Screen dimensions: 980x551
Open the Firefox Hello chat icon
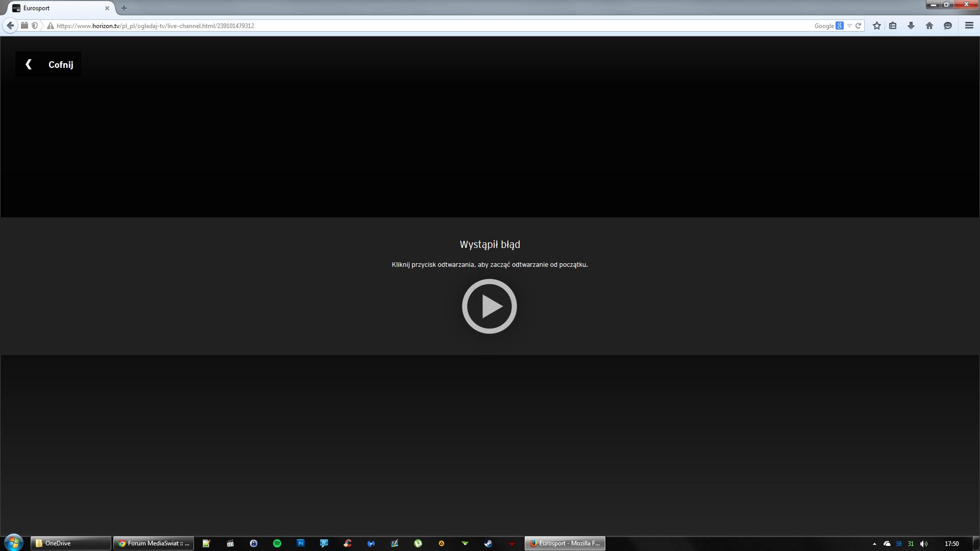tap(947, 26)
